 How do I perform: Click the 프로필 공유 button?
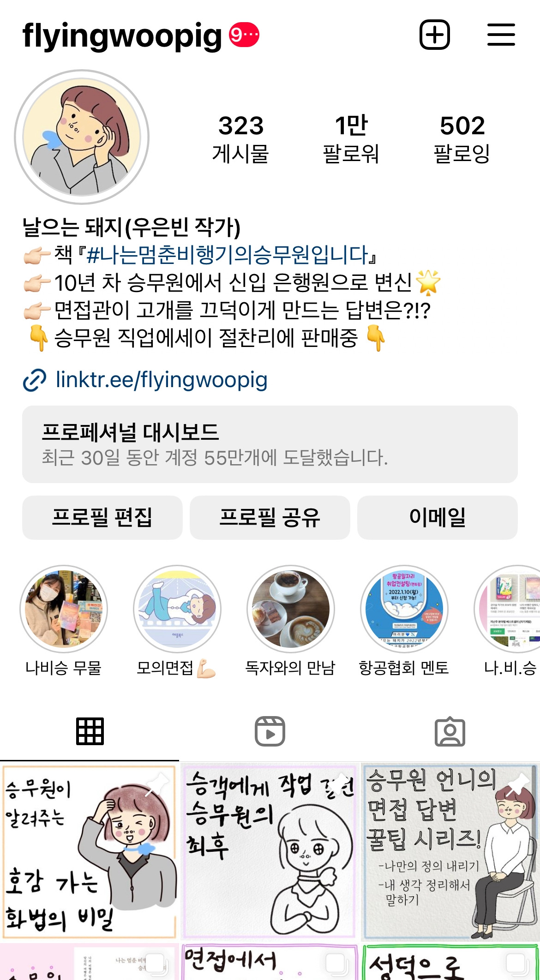point(270,518)
